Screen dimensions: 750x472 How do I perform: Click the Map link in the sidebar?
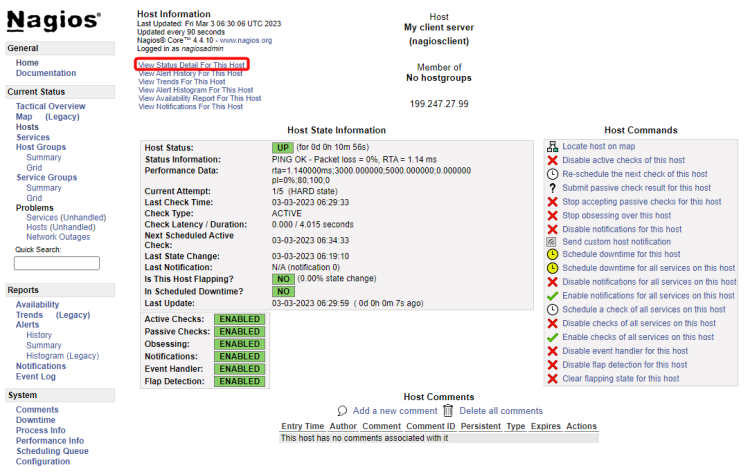click(x=24, y=117)
